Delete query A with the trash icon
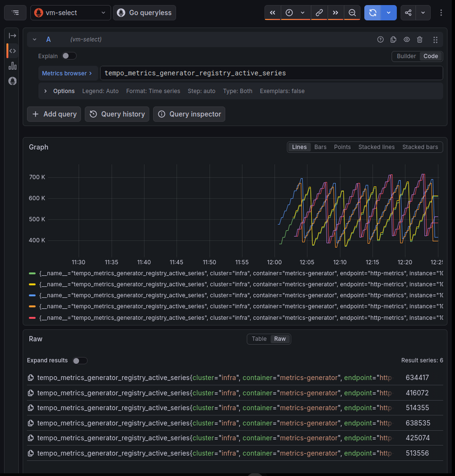 tap(419, 39)
